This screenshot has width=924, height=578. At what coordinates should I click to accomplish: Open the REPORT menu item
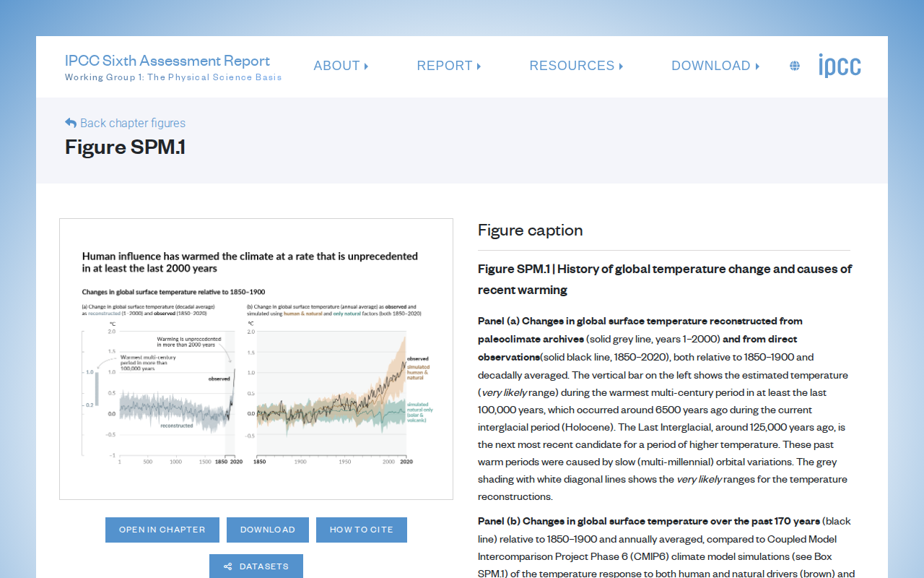point(445,66)
